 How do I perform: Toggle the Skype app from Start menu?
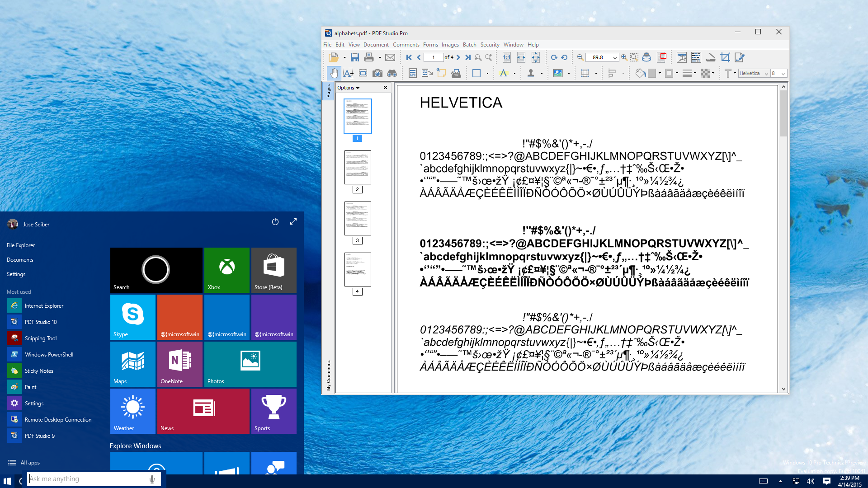coord(132,316)
